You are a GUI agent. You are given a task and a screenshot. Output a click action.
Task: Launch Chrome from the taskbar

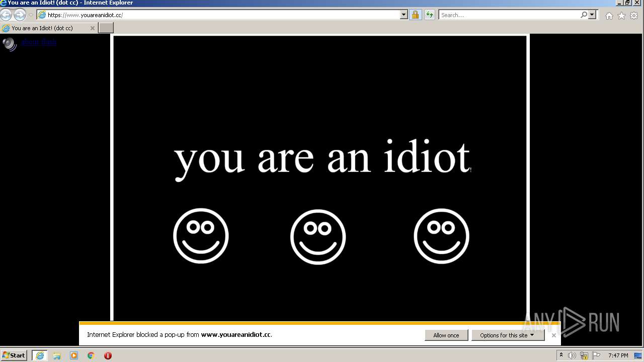click(x=91, y=355)
